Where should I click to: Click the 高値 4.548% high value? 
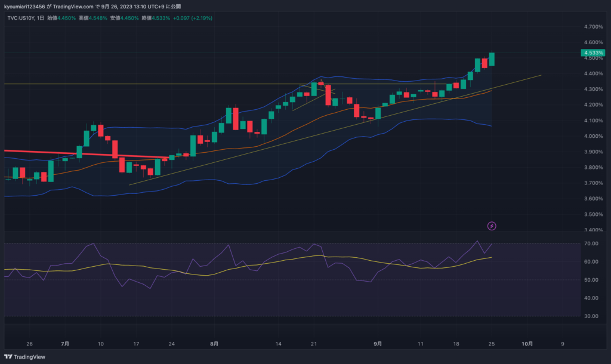tap(92, 18)
